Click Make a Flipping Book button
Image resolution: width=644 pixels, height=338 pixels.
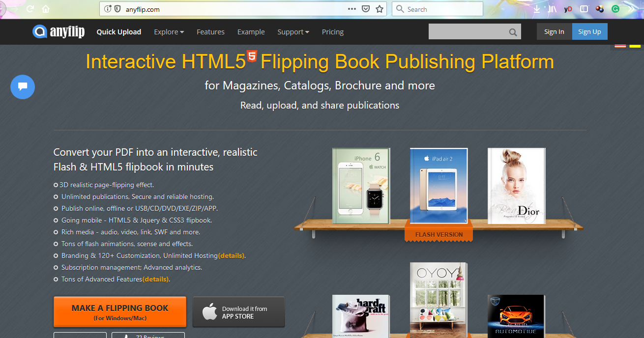tap(120, 312)
